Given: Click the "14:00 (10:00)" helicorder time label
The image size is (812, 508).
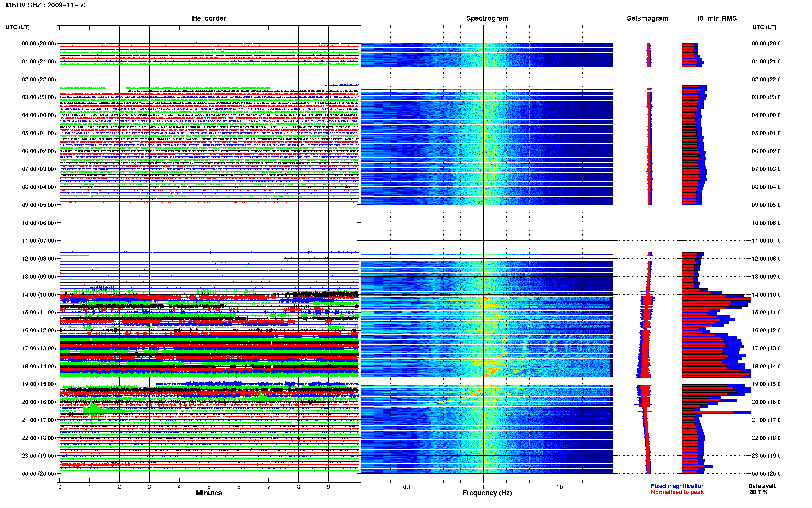Looking at the screenshot, I should click(39, 295).
